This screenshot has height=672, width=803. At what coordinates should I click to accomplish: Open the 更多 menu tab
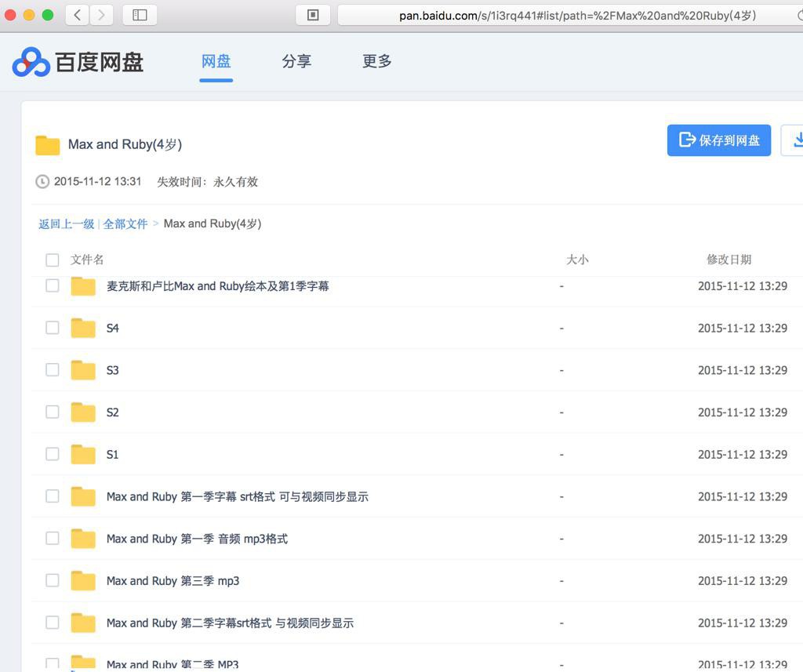(x=377, y=61)
